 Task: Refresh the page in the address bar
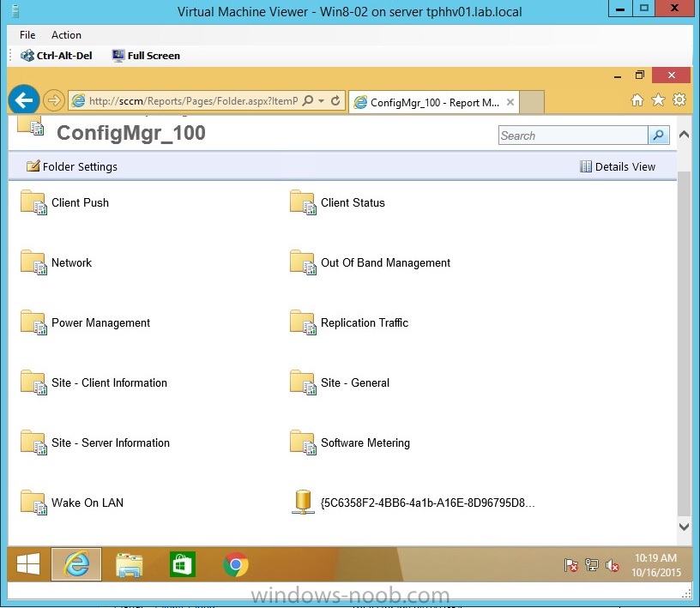pyautogui.click(x=335, y=101)
